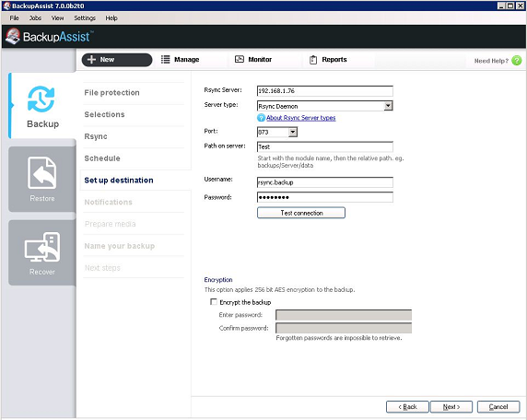Expand the Server type dropdown
This screenshot has width=527, height=420.
388,106
